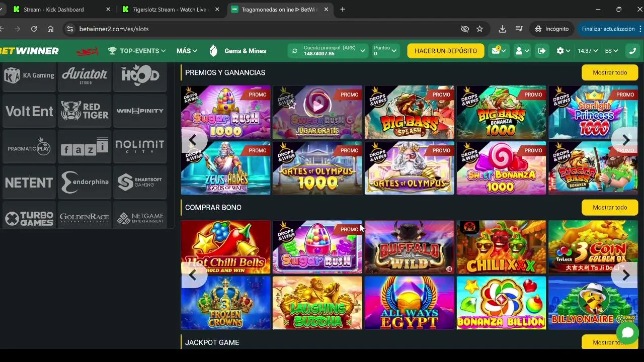
Task: Filter by NetEnt provider
Action: (x=29, y=182)
